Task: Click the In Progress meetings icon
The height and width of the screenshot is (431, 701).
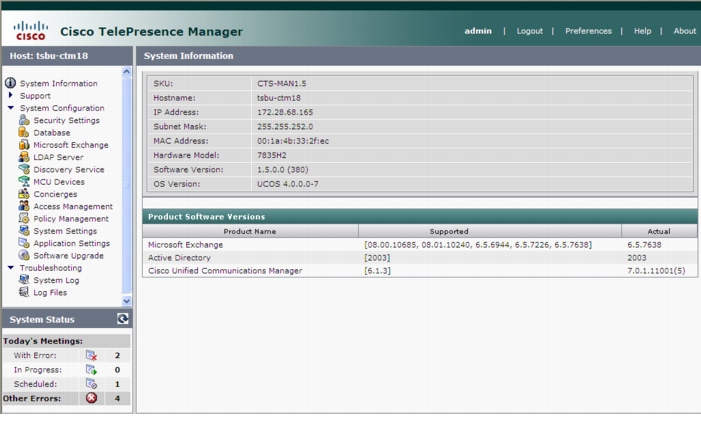Action: pos(91,370)
